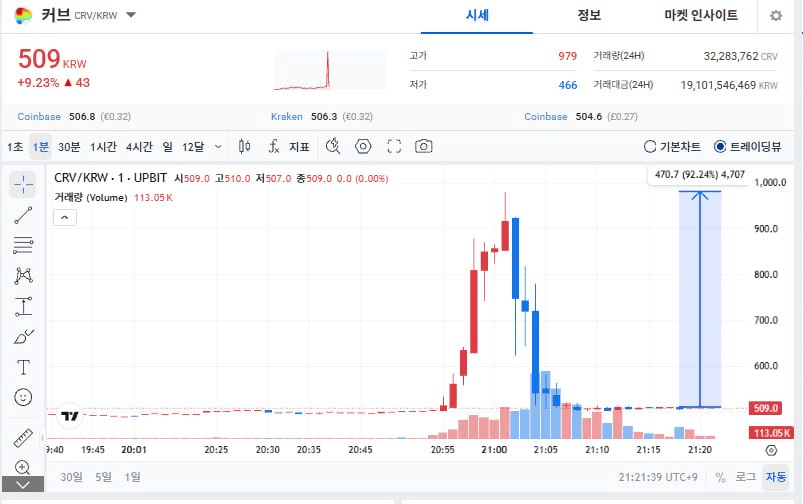Open chart settings hexagon icon
The image size is (803, 504).
(363, 146)
